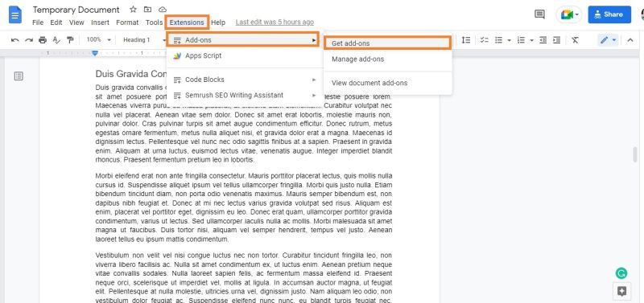
Task: Open the editing mode pencil dropdown
Action: (x=608, y=39)
